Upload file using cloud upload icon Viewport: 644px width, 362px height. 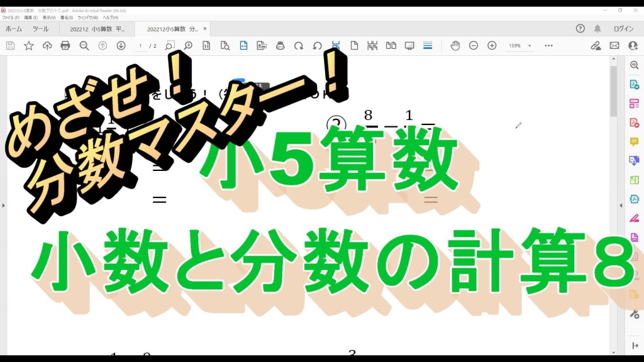47,46
